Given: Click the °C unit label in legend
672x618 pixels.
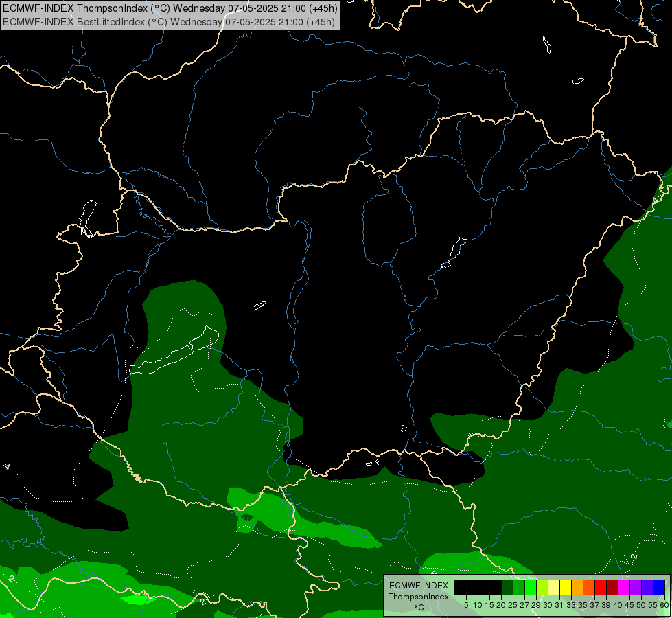Looking at the screenshot, I should (419, 607).
